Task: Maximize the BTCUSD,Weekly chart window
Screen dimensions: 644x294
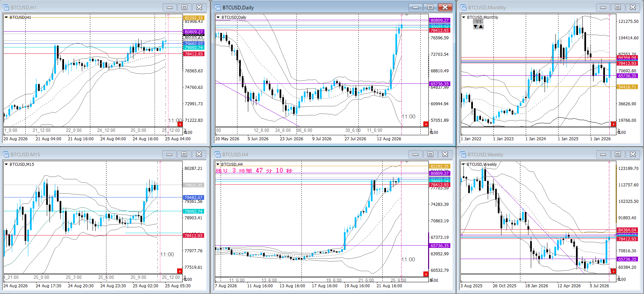Action: click(x=618, y=154)
